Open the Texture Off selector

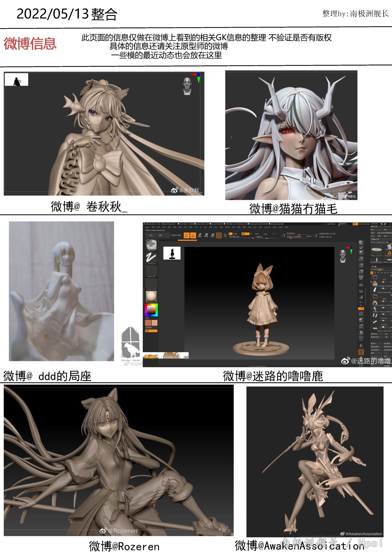click(151, 284)
